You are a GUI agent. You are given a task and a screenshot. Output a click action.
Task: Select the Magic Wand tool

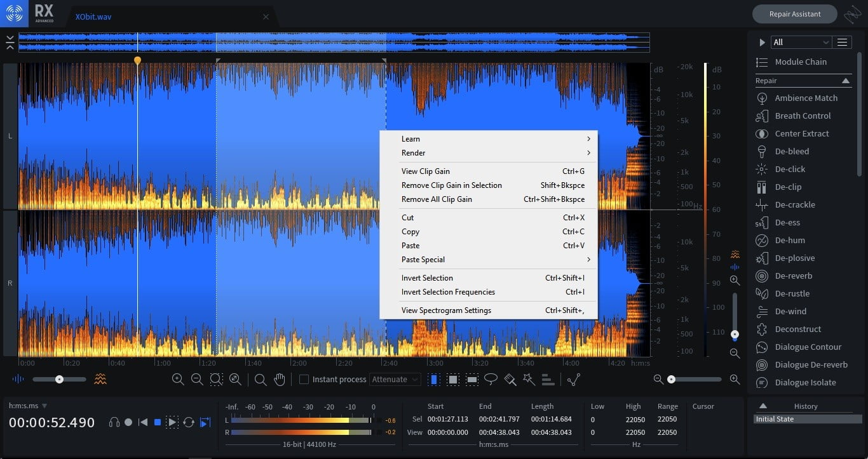pos(529,379)
